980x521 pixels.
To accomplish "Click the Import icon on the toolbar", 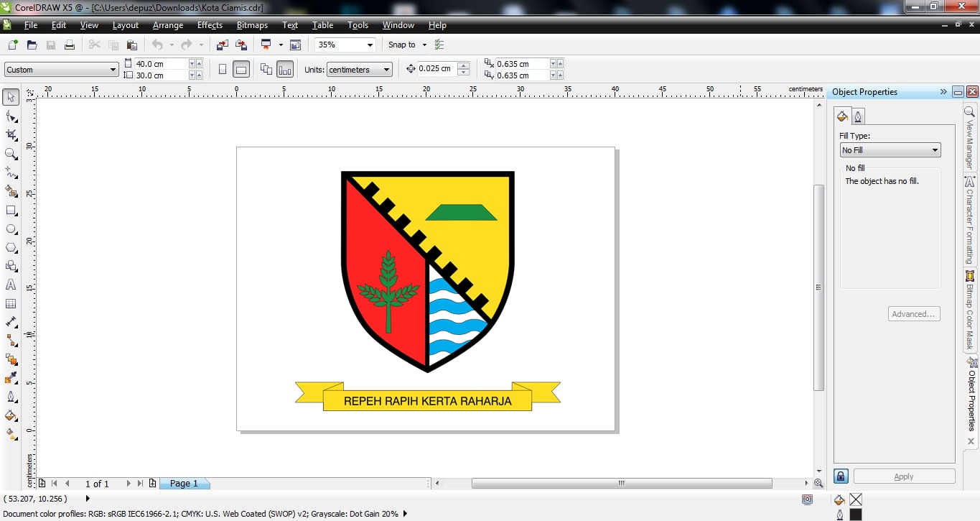I will [x=221, y=44].
